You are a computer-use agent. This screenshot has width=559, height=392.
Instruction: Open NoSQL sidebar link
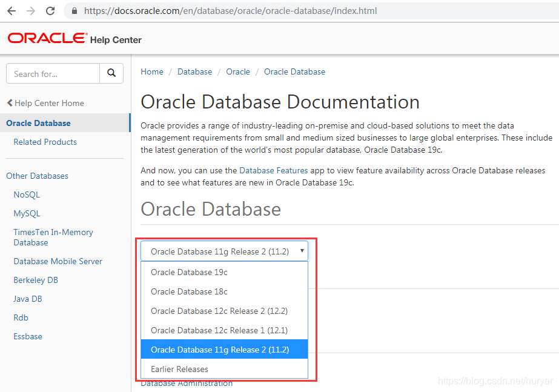27,194
